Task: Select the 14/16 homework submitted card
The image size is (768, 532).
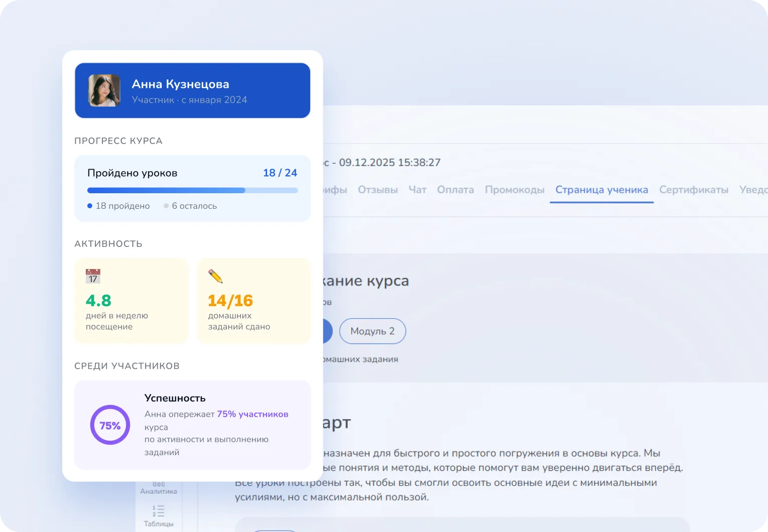Action: 254,301
